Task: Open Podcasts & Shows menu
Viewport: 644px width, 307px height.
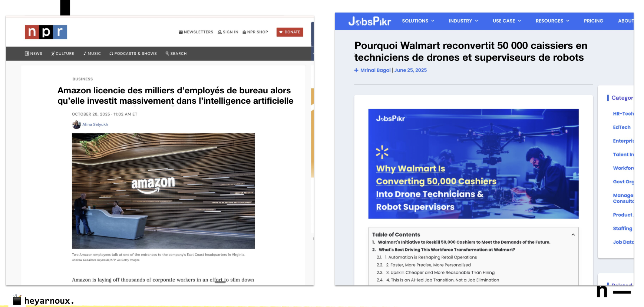Action: (133, 54)
